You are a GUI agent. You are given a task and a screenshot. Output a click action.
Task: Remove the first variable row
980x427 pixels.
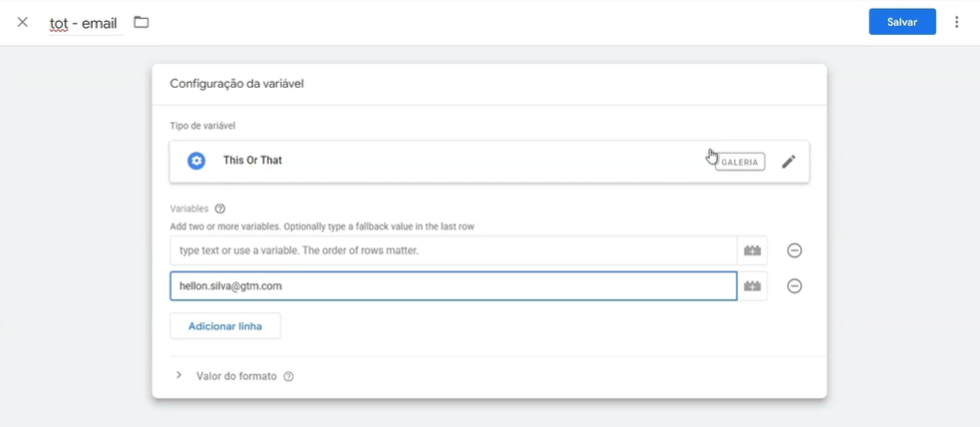(795, 250)
